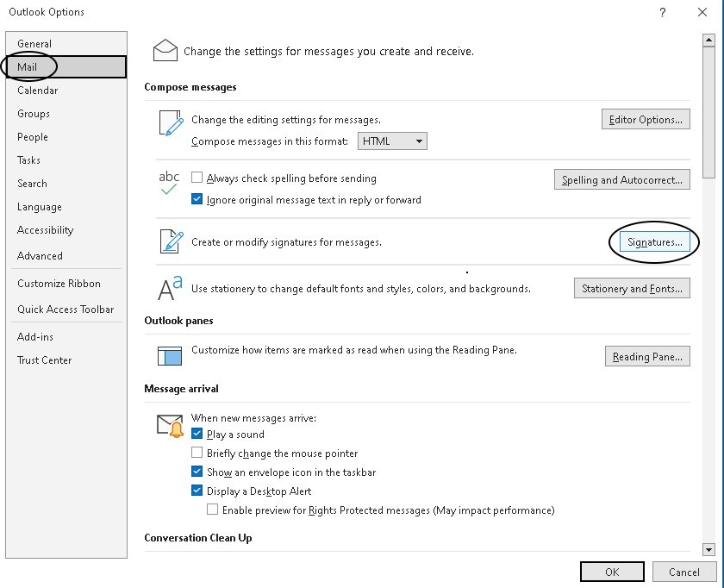Click the stationery fonts Aa icon
This screenshot has width=724, height=588.
click(x=170, y=288)
